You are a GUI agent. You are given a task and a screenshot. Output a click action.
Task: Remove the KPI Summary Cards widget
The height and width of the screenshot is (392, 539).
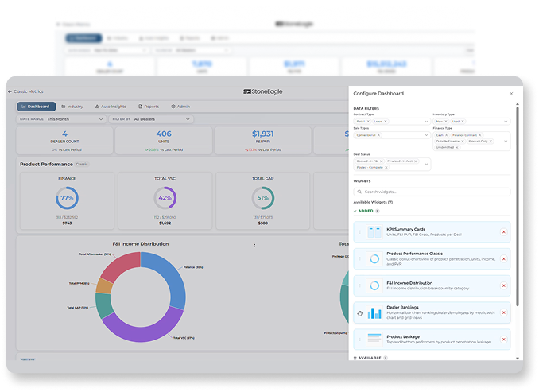click(x=503, y=231)
